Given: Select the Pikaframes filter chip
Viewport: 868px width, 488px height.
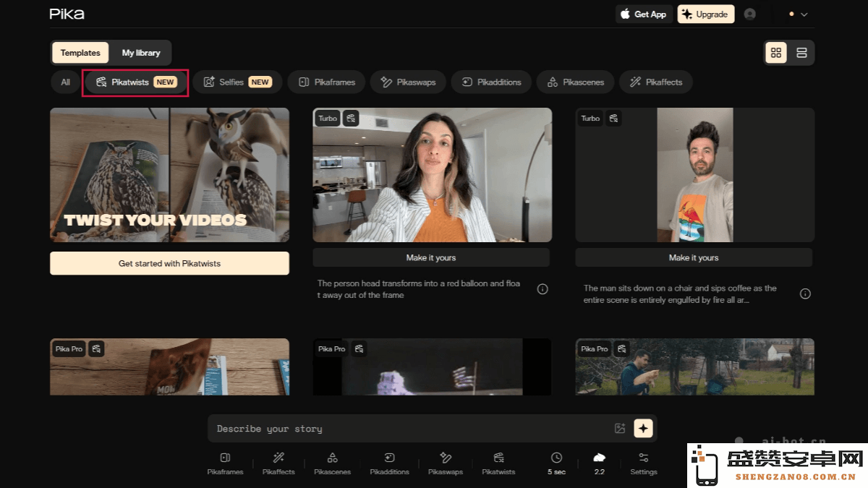Looking at the screenshot, I should (327, 82).
